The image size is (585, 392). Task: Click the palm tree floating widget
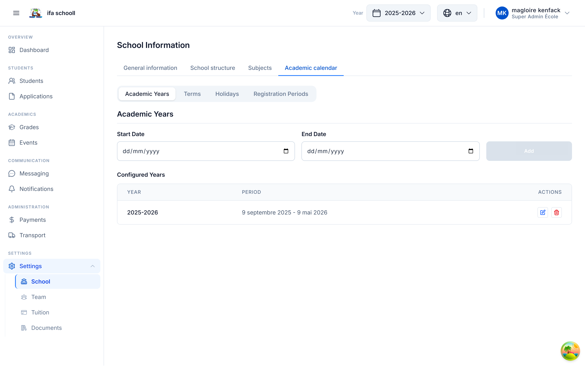[x=570, y=351]
